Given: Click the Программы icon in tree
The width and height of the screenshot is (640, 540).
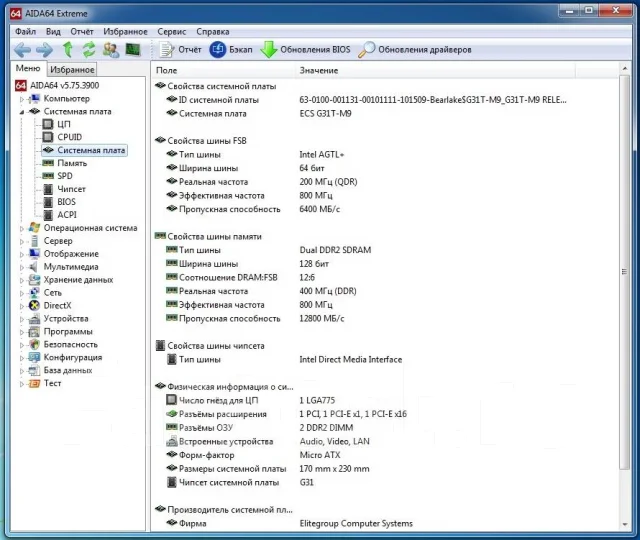Looking at the screenshot, I should (x=34, y=331).
